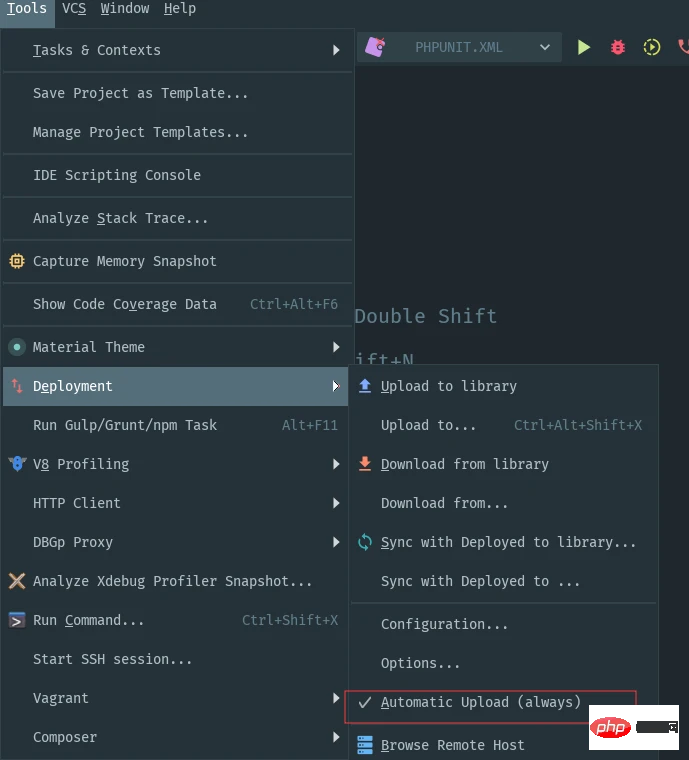Select Capture Memory Snapshot entry
The image size is (689, 760).
click(177, 261)
